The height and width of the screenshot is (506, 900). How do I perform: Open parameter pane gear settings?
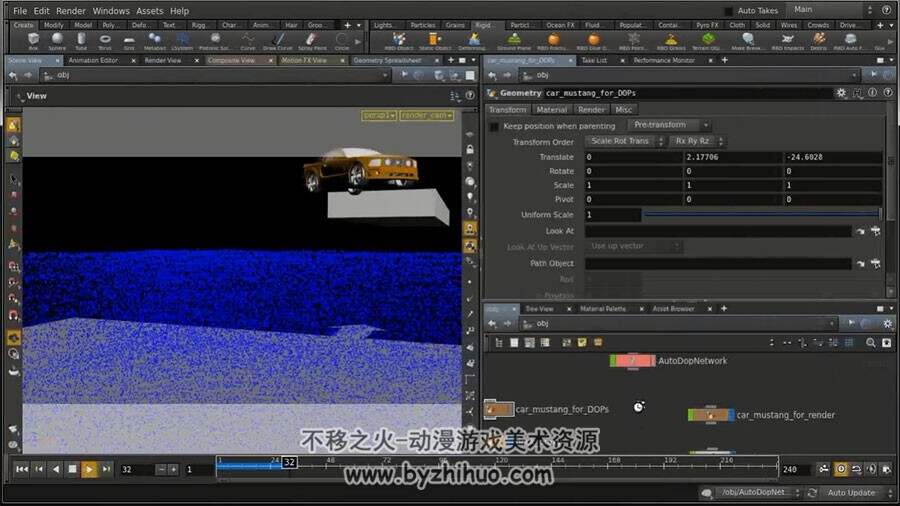pos(841,93)
